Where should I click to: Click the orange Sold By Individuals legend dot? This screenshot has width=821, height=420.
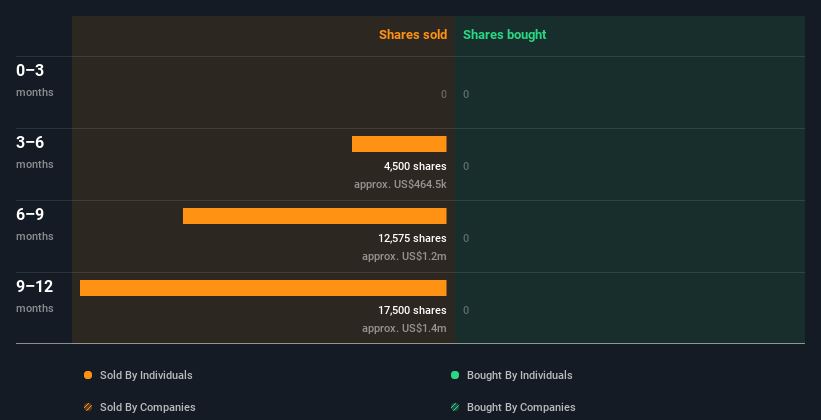click(88, 375)
